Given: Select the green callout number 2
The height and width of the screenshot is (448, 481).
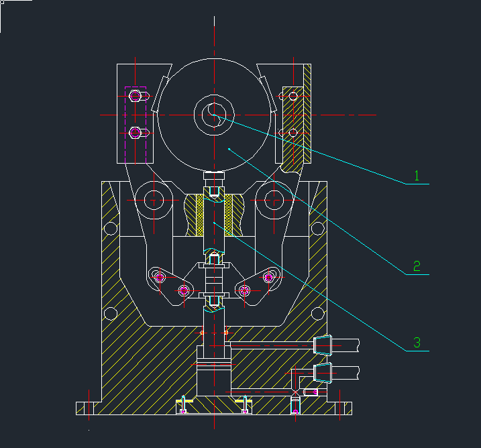Looking at the screenshot, I should pyautogui.click(x=416, y=266).
